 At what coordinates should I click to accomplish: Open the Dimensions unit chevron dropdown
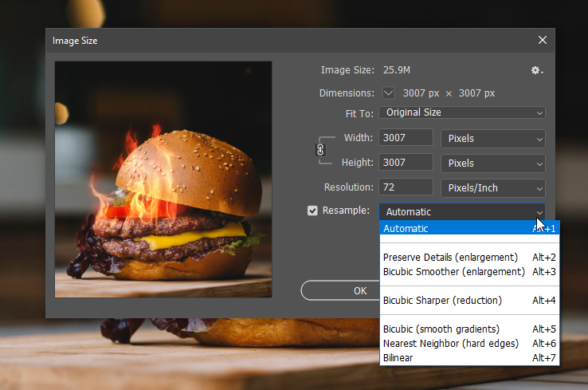(x=388, y=93)
